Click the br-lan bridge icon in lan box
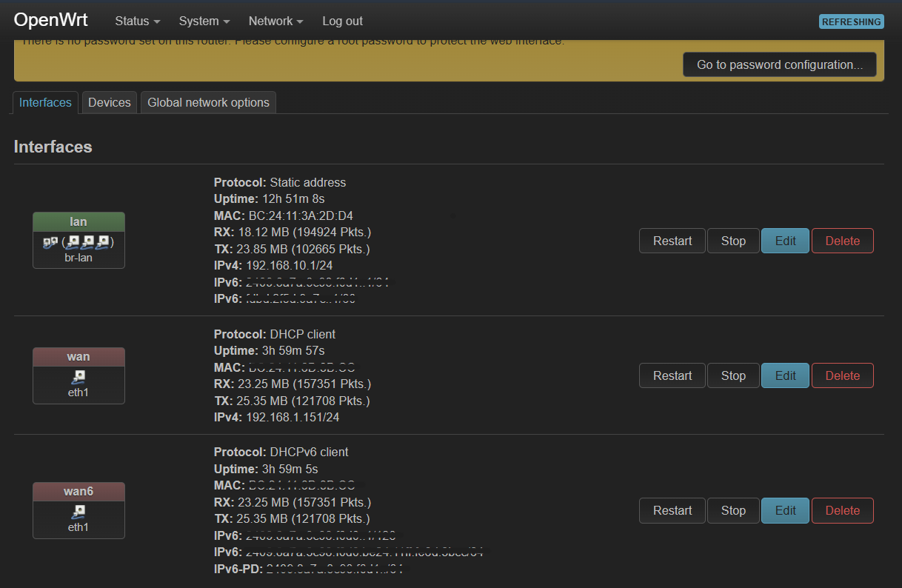Image resolution: width=902 pixels, height=588 pixels. [50, 242]
